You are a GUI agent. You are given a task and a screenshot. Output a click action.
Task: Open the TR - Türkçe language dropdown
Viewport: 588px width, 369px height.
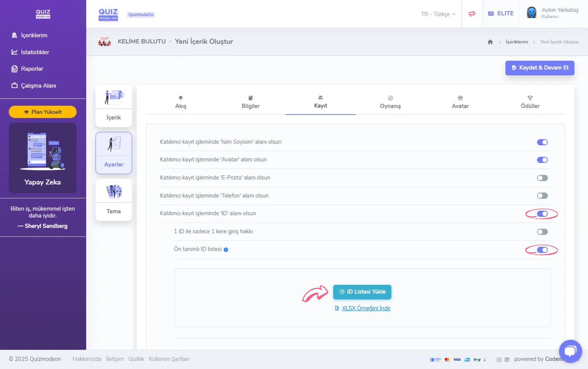(x=438, y=14)
